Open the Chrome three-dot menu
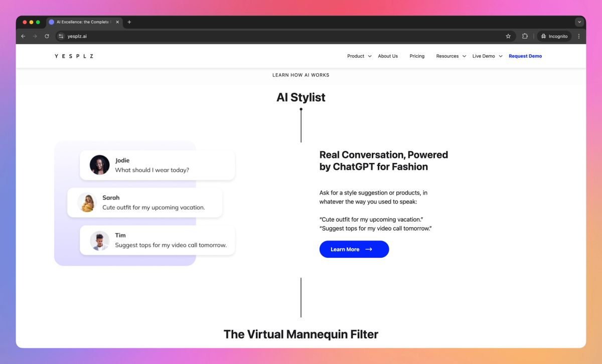 point(579,36)
